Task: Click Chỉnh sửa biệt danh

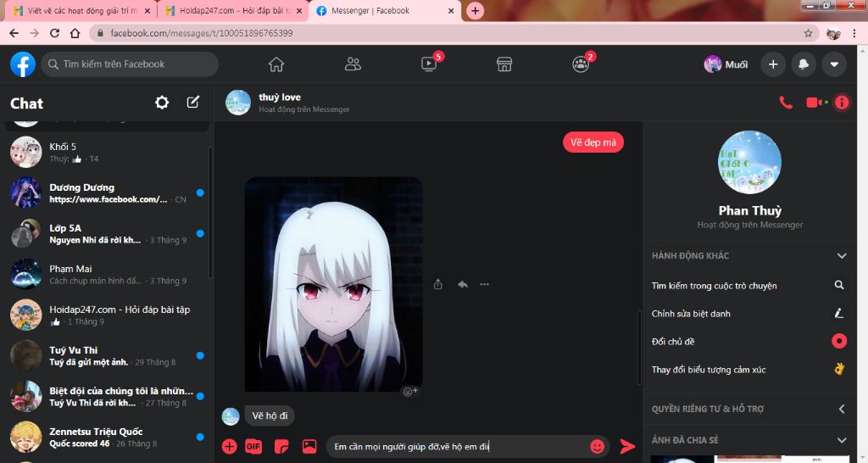Action: 749,314
